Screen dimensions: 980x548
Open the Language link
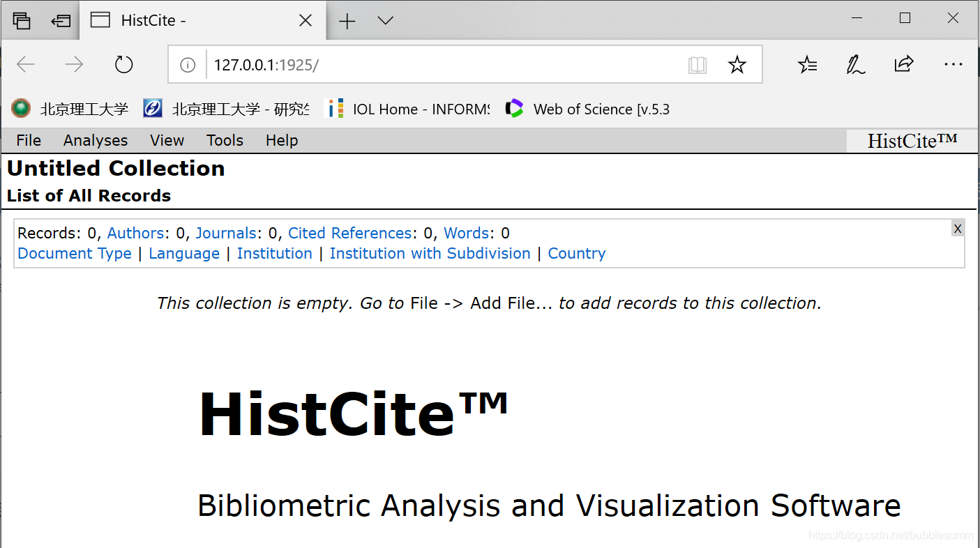(184, 254)
